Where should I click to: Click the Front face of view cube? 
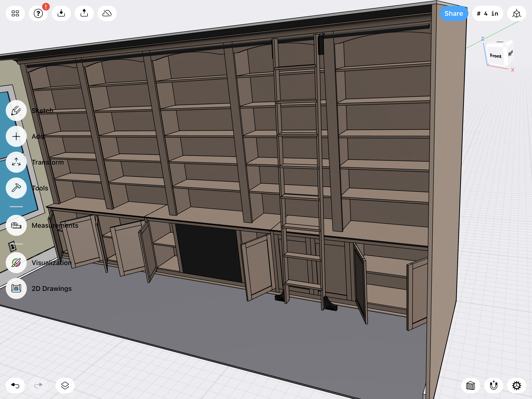[x=495, y=56]
